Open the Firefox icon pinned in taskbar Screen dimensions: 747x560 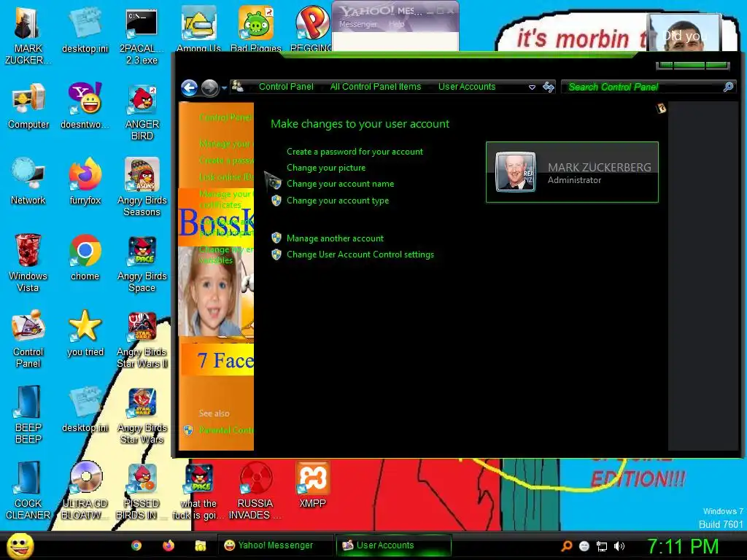click(x=169, y=545)
